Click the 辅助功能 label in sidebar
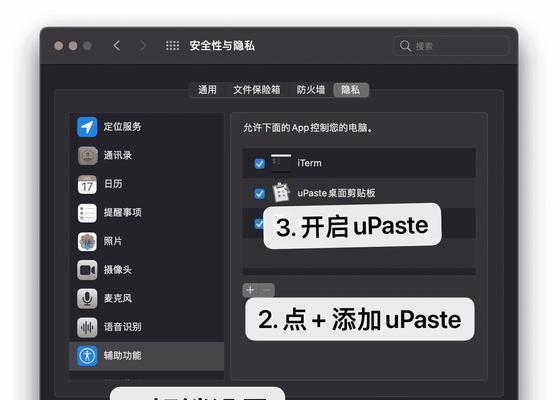This screenshot has height=400, width=558. tap(122, 356)
